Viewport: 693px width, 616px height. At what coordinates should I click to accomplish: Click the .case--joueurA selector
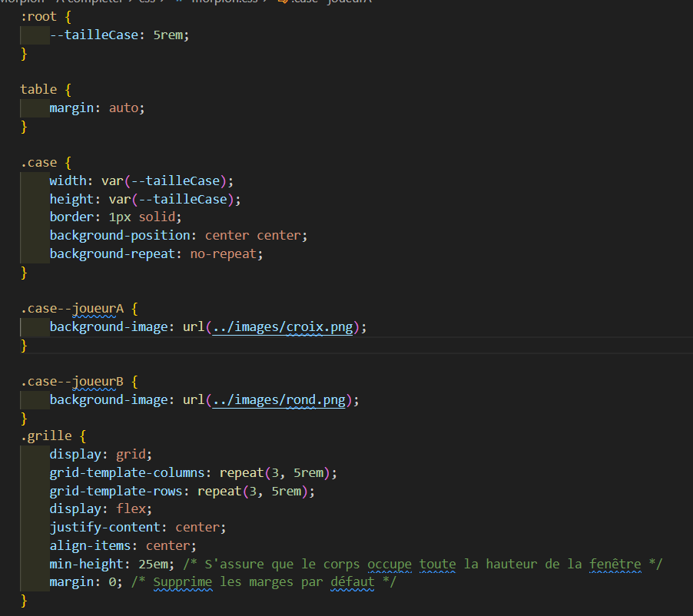coord(71,309)
